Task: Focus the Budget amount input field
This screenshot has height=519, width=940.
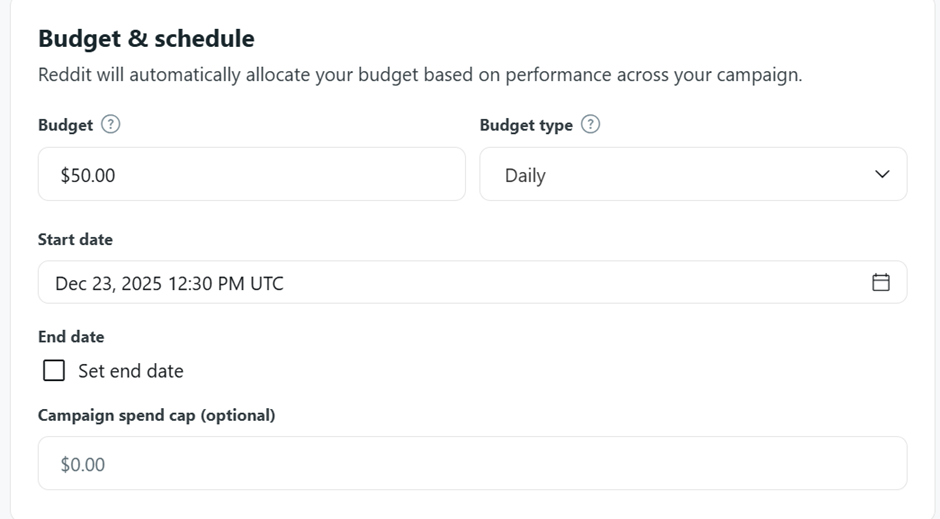Action: click(251, 175)
